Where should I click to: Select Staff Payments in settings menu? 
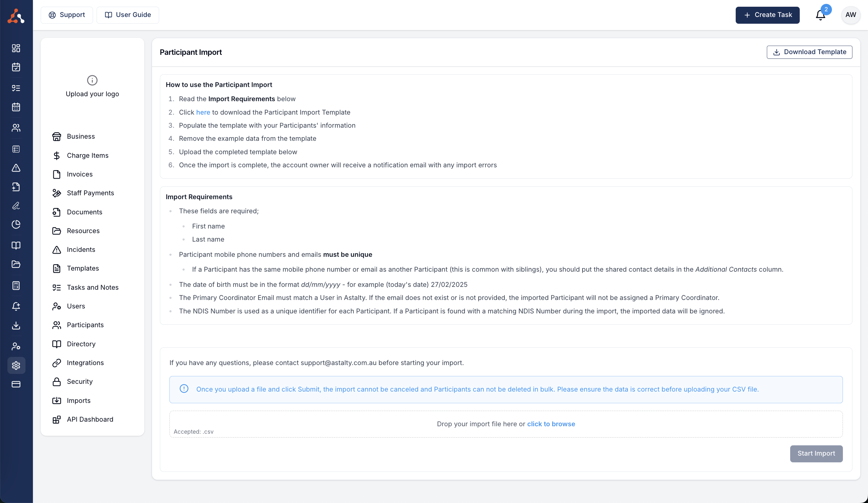[90, 193]
